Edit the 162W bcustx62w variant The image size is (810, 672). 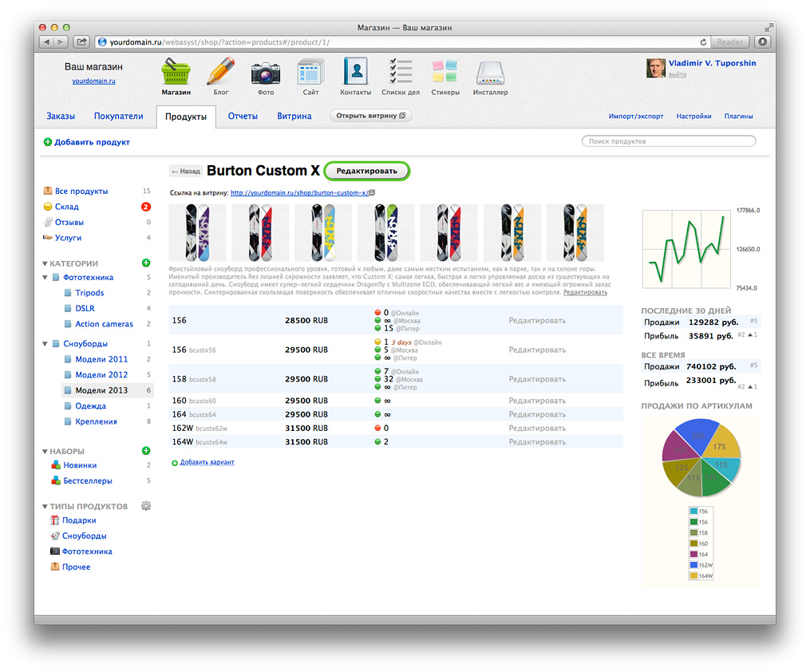tap(537, 429)
